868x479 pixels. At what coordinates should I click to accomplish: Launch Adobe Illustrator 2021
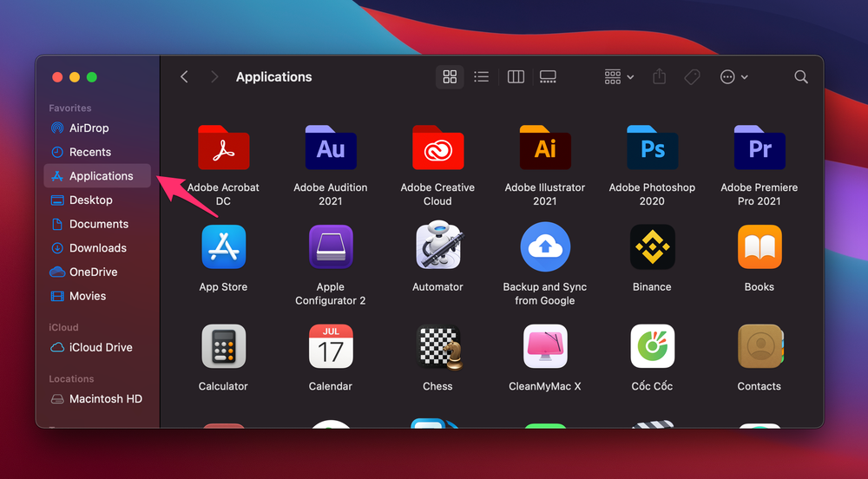click(545, 148)
